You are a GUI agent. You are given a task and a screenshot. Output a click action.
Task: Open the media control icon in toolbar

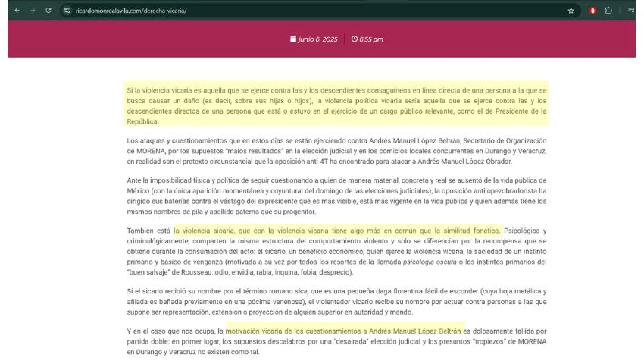[630, 11]
